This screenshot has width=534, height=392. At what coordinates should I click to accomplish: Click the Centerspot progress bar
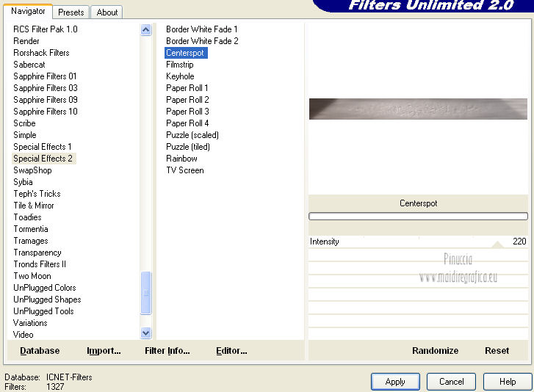pos(418,216)
